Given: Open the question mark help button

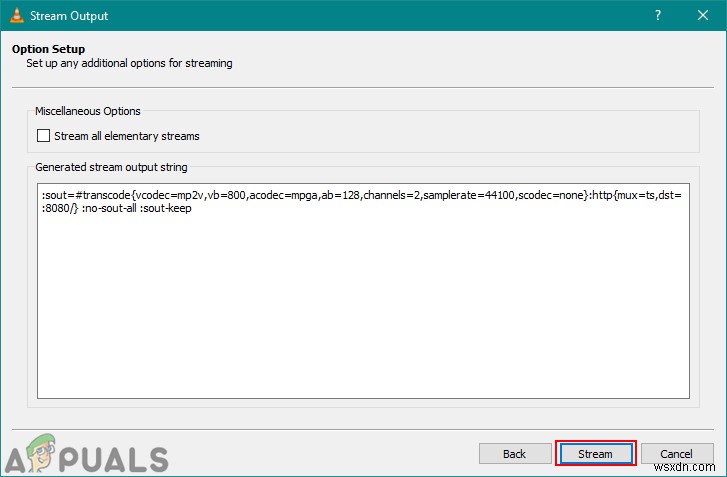Looking at the screenshot, I should 657,15.
